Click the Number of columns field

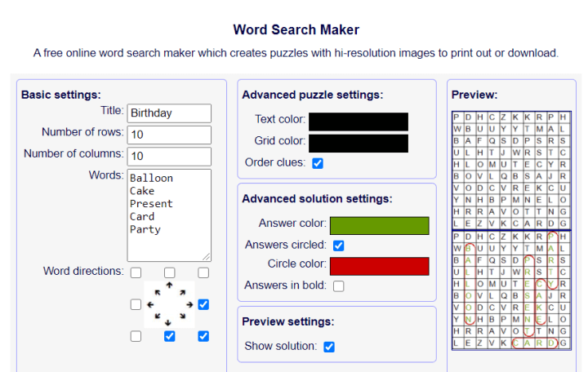point(169,157)
